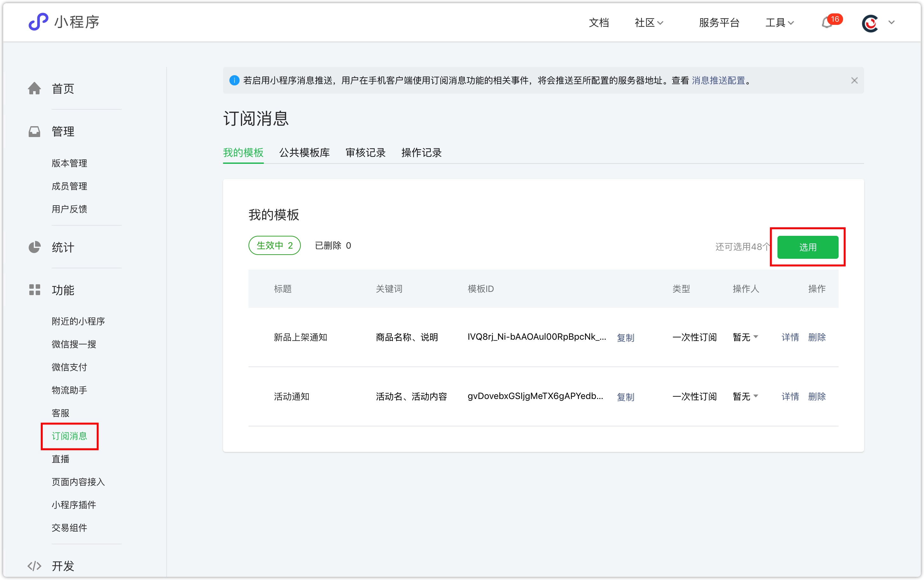This screenshot has height=580, width=924.
Task: Click the 活动通知 title cell
Action: (x=292, y=396)
